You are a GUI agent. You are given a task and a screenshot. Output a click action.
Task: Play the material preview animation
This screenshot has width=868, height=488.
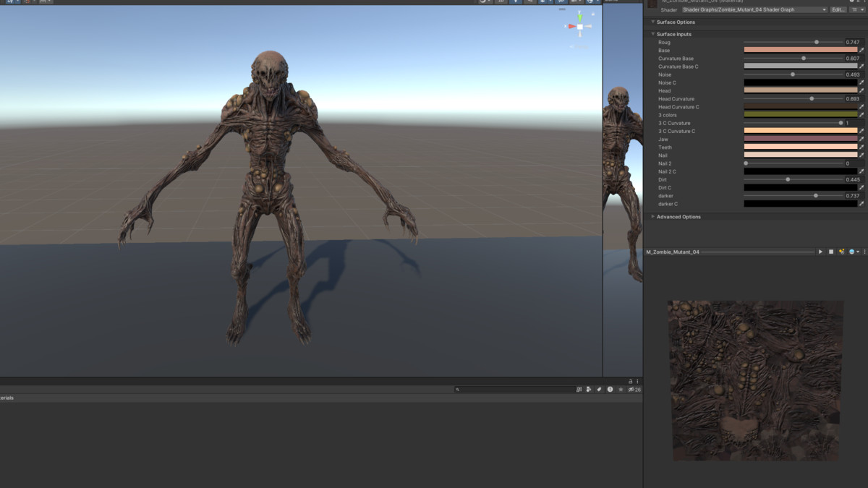(820, 252)
